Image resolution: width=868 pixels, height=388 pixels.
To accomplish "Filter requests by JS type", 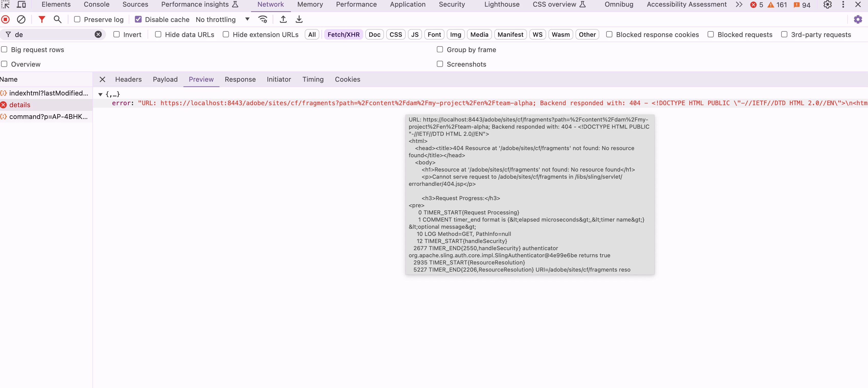I will coord(415,34).
